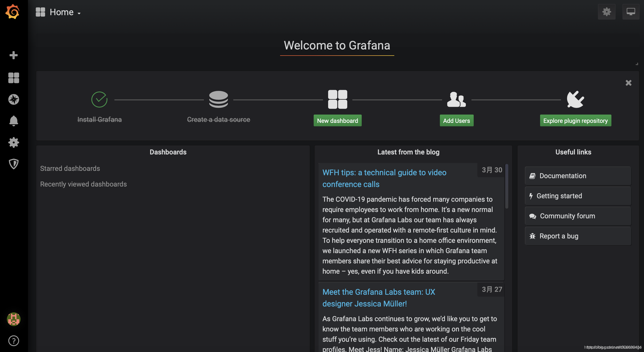Click the user avatar in sidebar
The image size is (644, 352).
click(13, 319)
